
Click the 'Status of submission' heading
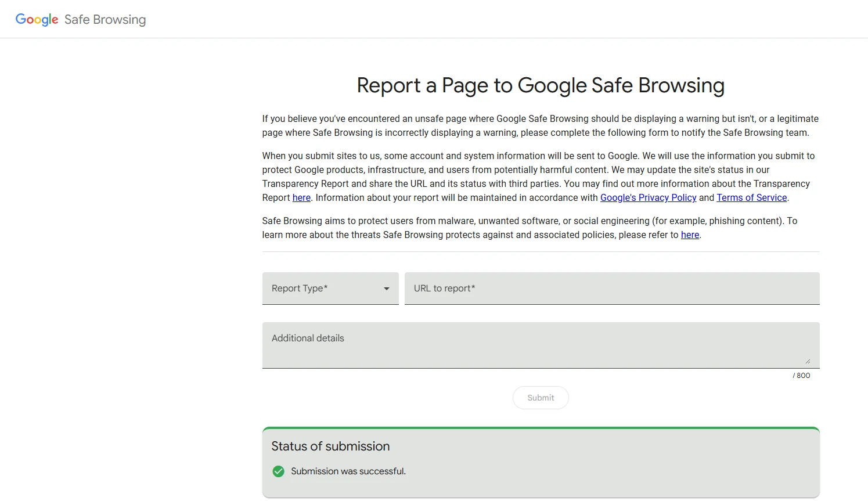coord(330,446)
